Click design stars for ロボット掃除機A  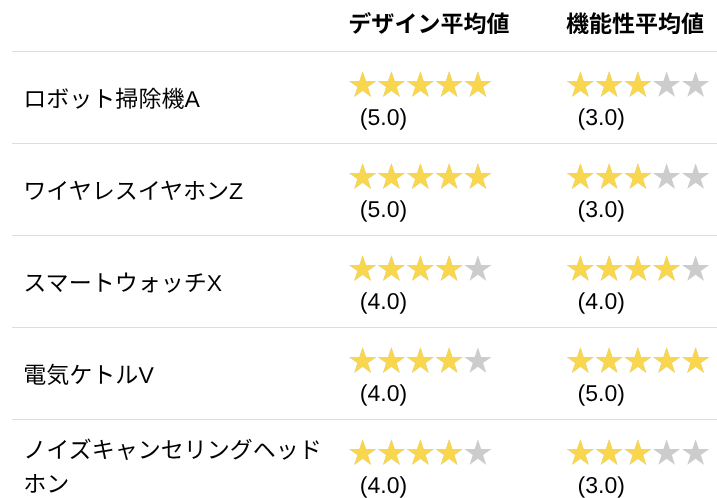coord(420,85)
